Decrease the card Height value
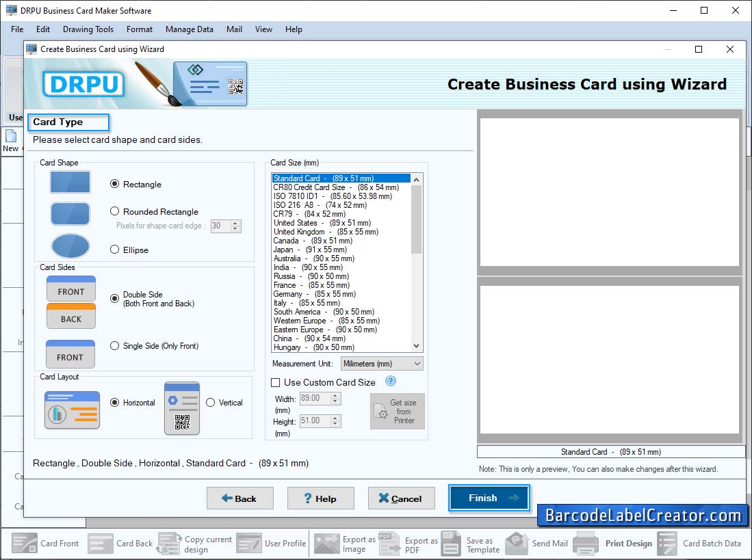Image resolution: width=752 pixels, height=560 pixels. [x=336, y=424]
